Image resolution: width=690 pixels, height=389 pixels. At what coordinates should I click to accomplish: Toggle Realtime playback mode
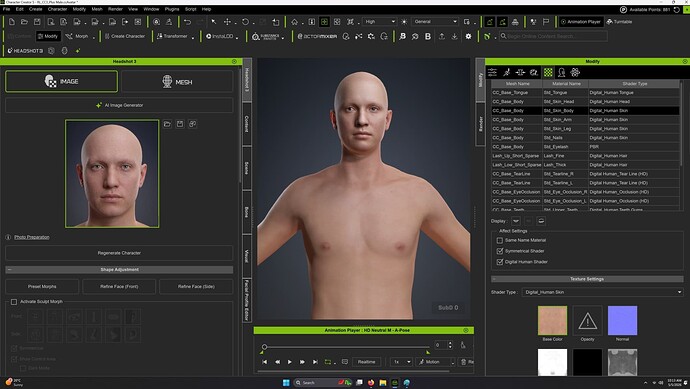pos(367,362)
